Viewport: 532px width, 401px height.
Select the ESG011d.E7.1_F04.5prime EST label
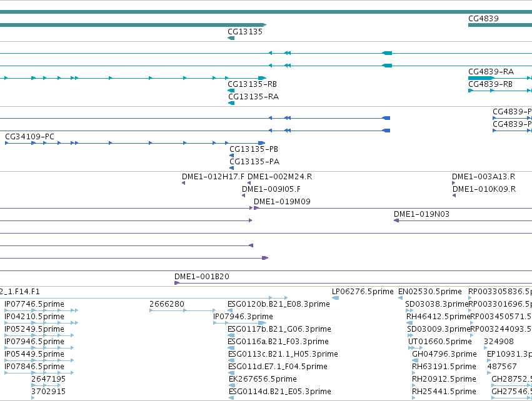coord(278,367)
